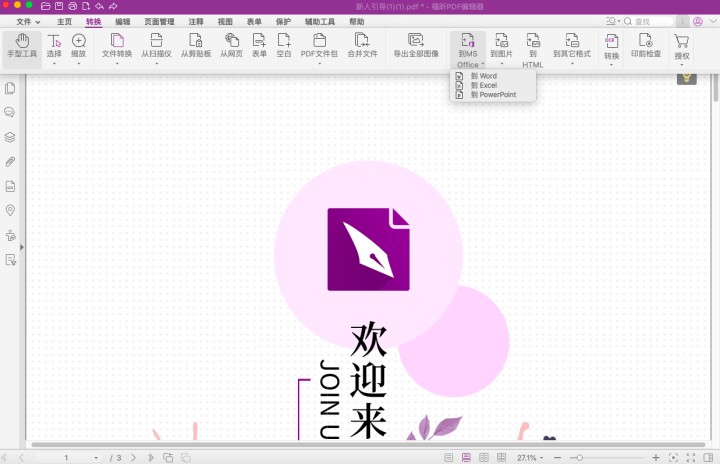Open the File (文件) menu dropdown
This screenshot has height=464, width=720.
point(27,21)
